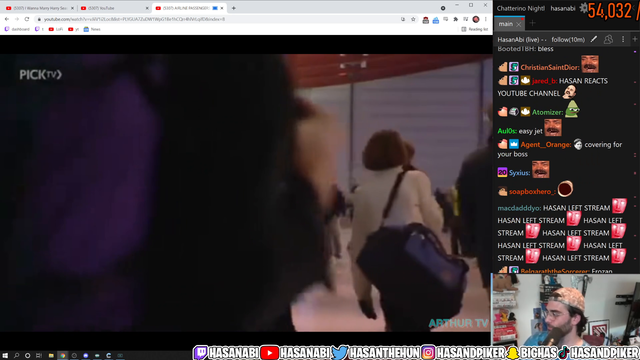Image resolution: width=640 pixels, height=360 pixels.
Task: Click the HasanAbi (live) channel header
Action: pyautogui.click(x=522, y=40)
